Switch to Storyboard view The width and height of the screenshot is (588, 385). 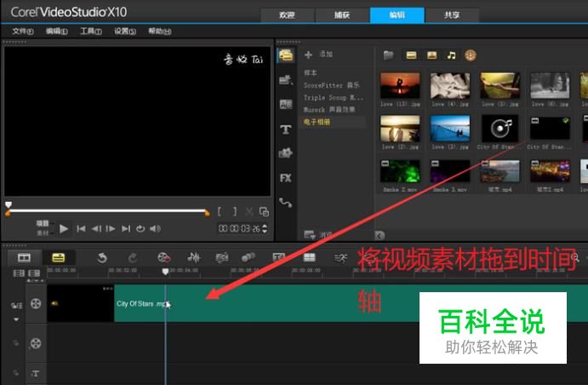click(24, 258)
